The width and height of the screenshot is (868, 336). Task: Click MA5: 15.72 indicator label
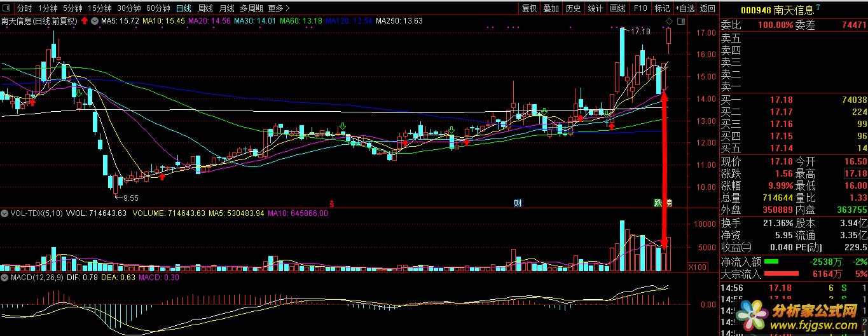tap(120, 21)
